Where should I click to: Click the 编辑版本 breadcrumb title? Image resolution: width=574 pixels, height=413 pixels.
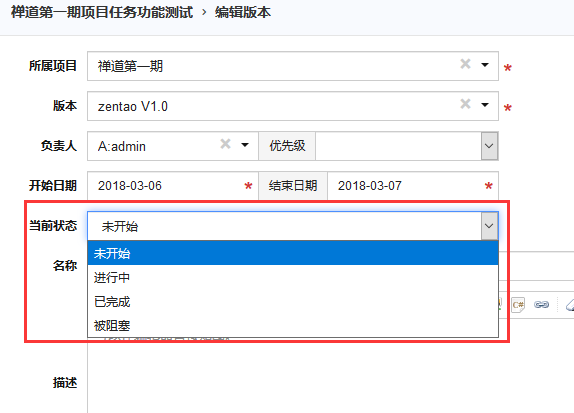243,12
